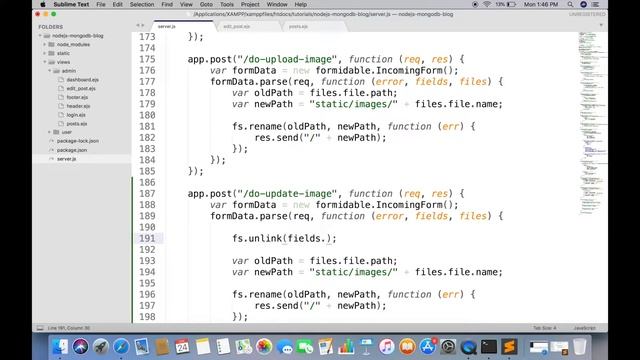The image size is (640, 360).
Task: Open QuickTime Player icon in dock
Action: tap(468, 347)
